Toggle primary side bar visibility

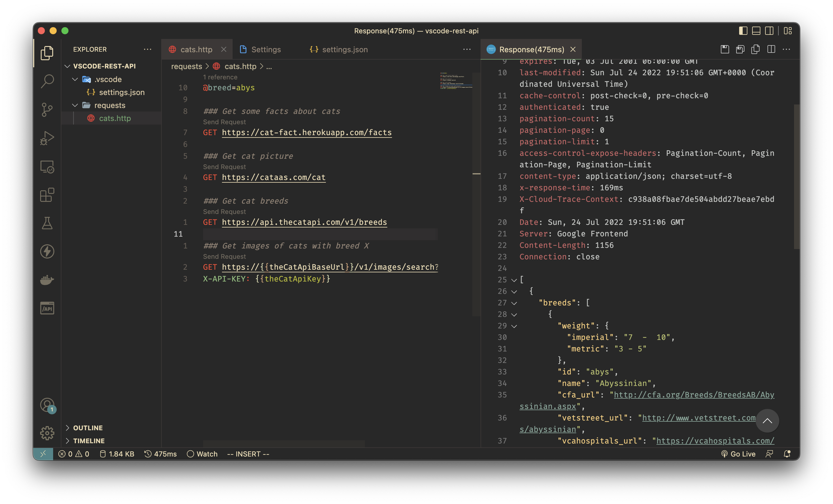pos(743,31)
